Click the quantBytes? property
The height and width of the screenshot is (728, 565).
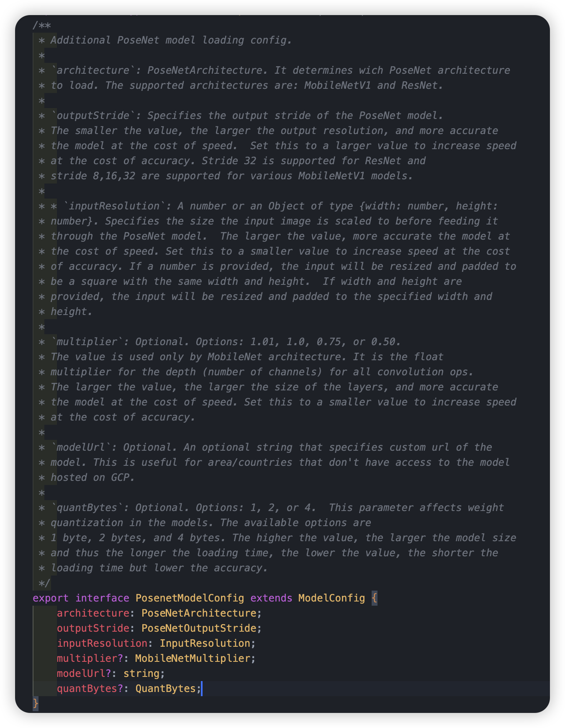click(x=90, y=688)
